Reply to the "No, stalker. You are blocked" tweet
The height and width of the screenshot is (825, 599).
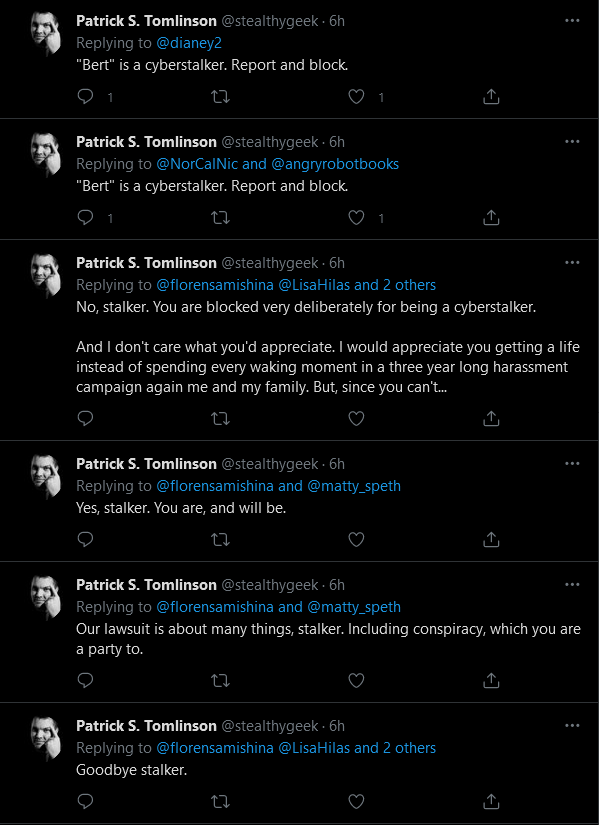85,418
